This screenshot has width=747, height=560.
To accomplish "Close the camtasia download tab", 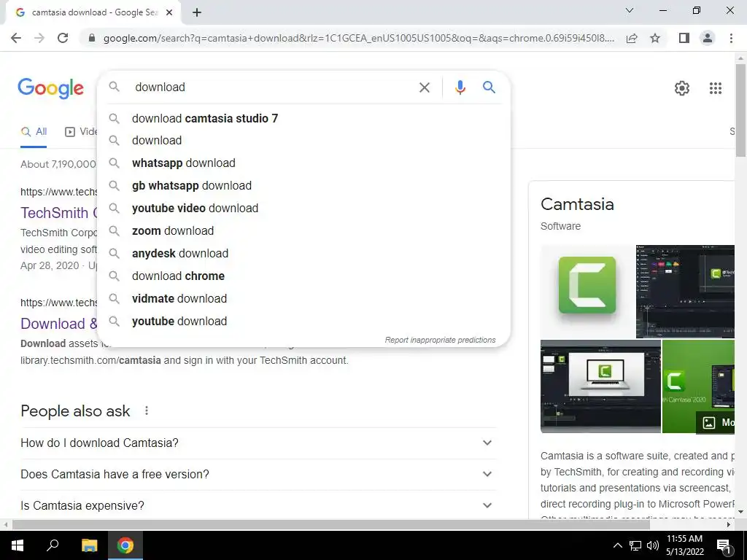I will click(169, 12).
